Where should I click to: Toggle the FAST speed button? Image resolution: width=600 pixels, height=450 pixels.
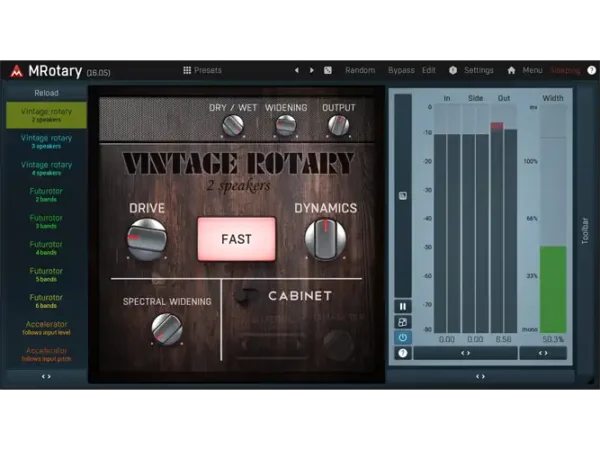236,239
